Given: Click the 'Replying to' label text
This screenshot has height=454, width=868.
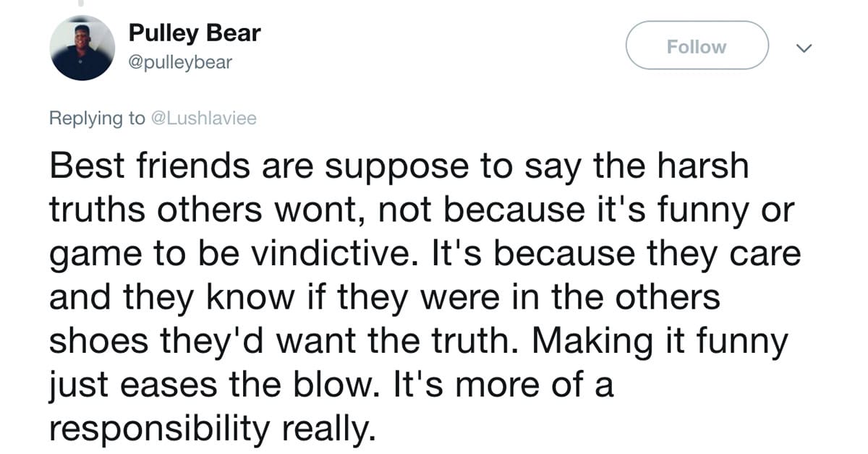Looking at the screenshot, I should click(x=97, y=119).
